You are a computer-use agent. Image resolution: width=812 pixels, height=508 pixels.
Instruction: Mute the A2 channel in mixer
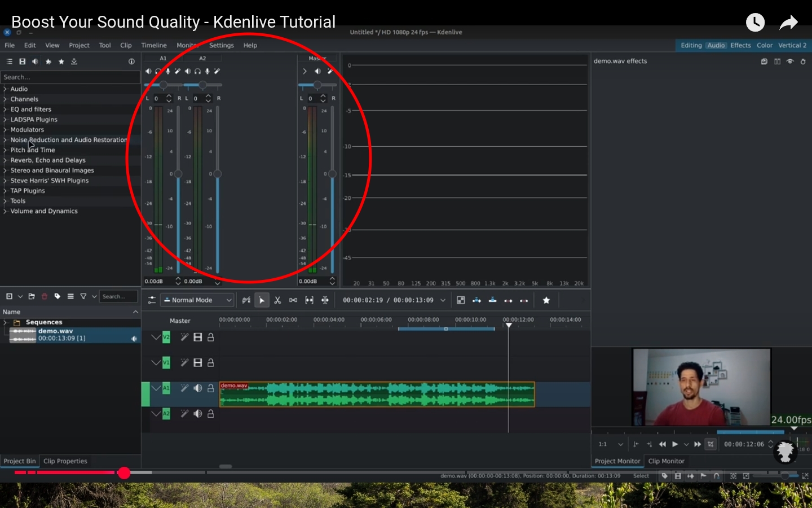(x=188, y=71)
